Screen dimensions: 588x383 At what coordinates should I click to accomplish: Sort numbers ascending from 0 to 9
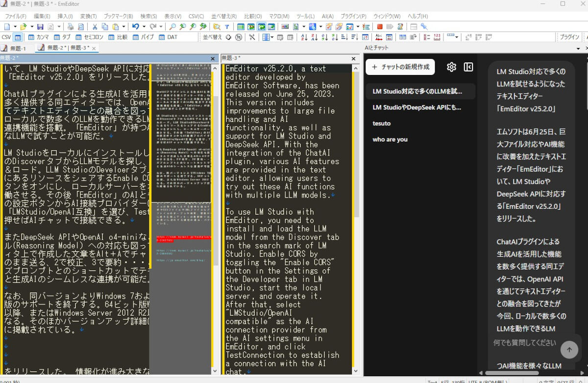click(x=324, y=37)
